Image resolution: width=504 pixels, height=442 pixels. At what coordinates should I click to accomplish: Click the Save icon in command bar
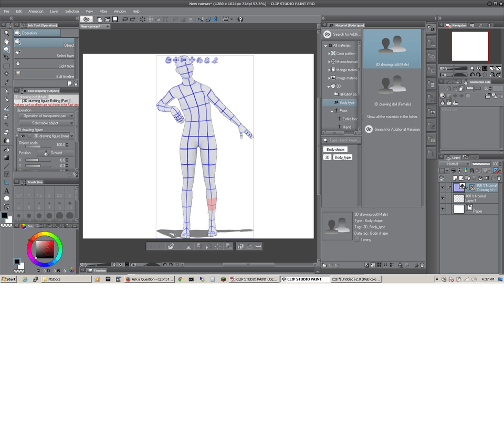pos(115,19)
